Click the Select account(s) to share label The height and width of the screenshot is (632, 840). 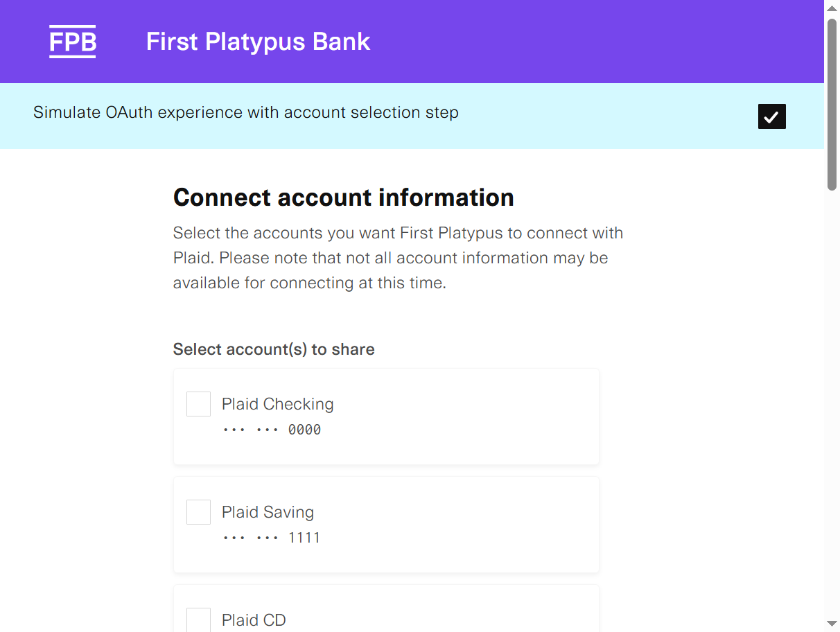click(274, 349)
